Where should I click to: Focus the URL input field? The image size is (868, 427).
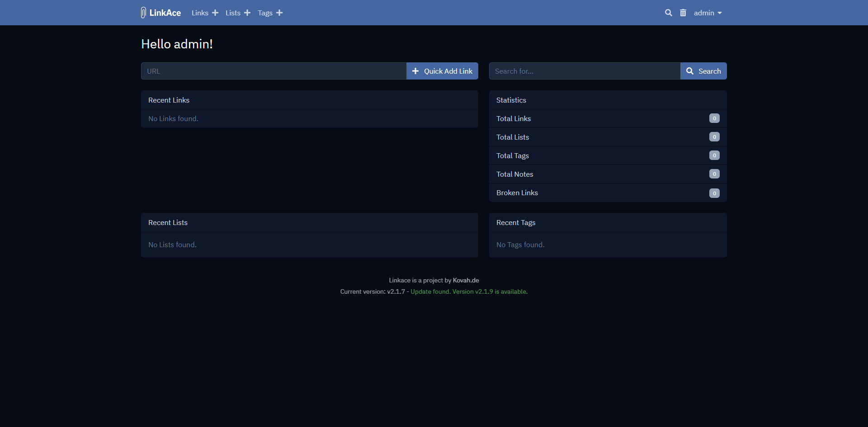(274, 71)
